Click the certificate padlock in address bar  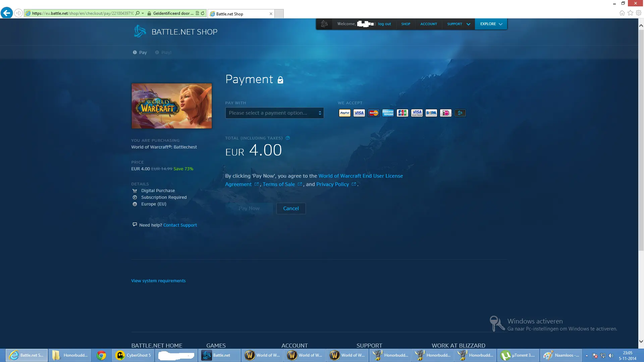click(149, 13)
